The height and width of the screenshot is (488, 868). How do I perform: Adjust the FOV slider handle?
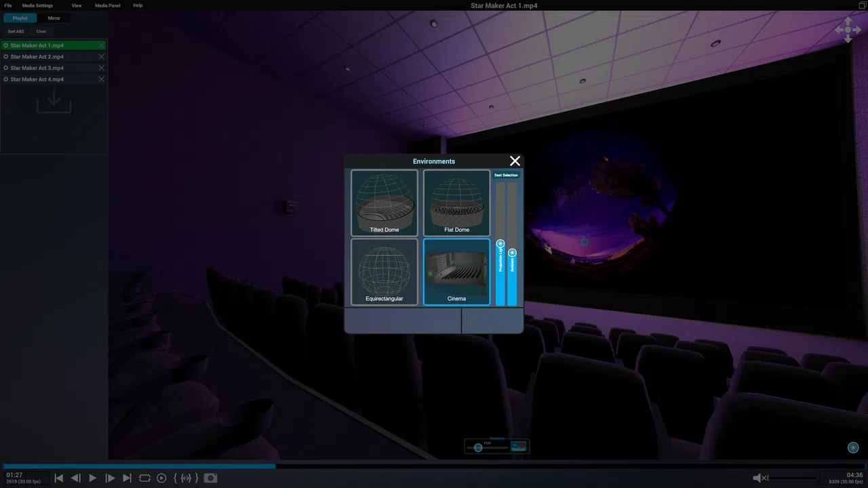pos(478,447)
